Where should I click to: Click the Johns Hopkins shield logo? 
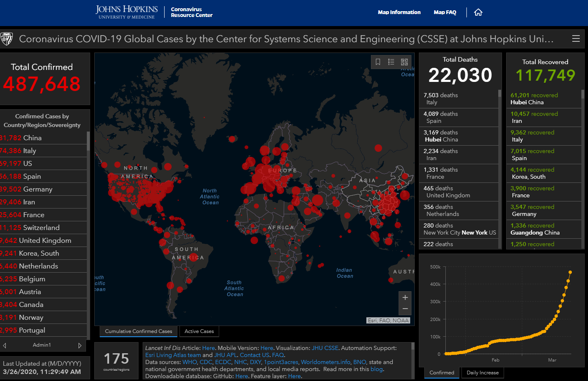coord(7,39)
